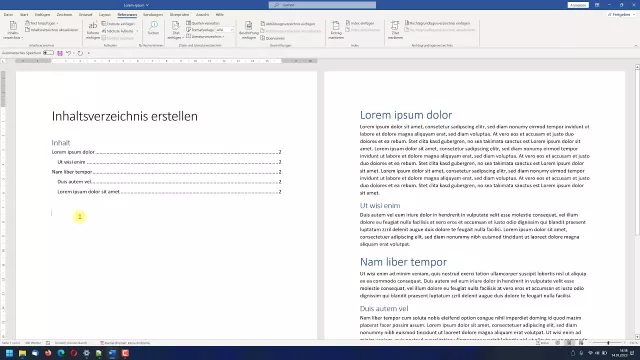Open File Explorer from taskbar
The width and height of the screenshot is (640, 360).
tap(22, 353)
